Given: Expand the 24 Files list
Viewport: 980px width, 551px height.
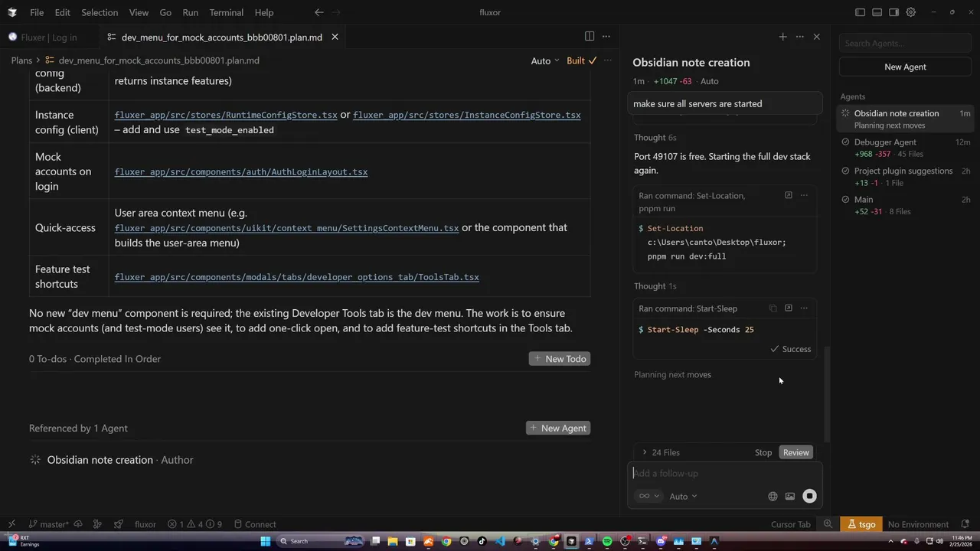Looking at the screenshot, I should click(x=661, y=452).
